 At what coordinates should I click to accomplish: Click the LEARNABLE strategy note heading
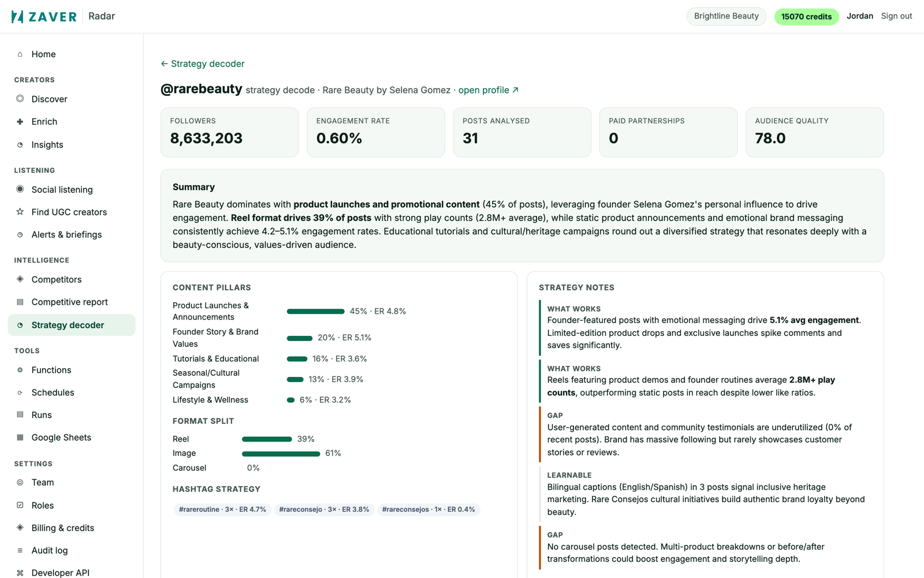tap(569, 475)
